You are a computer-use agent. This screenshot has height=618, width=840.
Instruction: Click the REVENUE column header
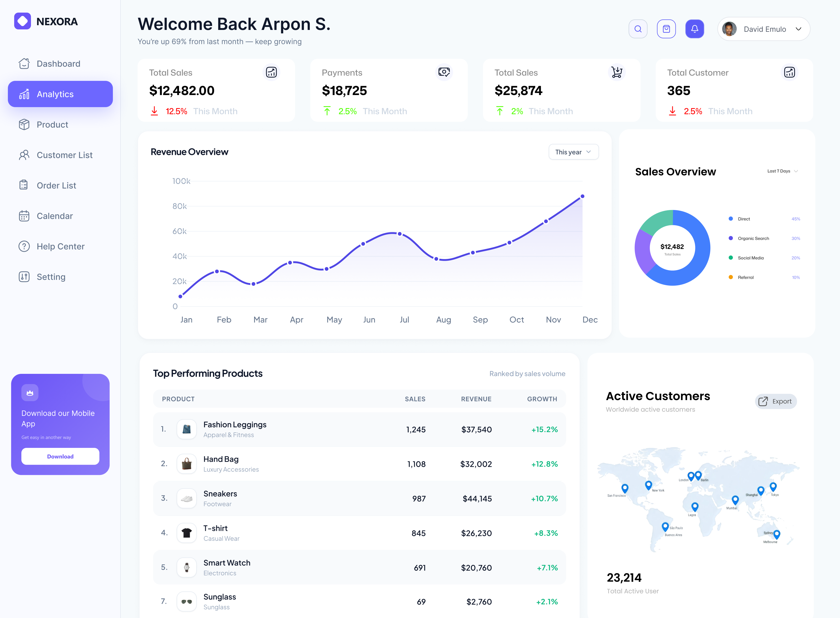coord(476,399)
